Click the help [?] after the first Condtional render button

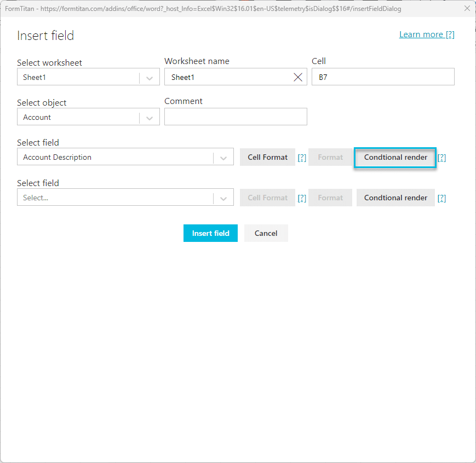point(441,158)
